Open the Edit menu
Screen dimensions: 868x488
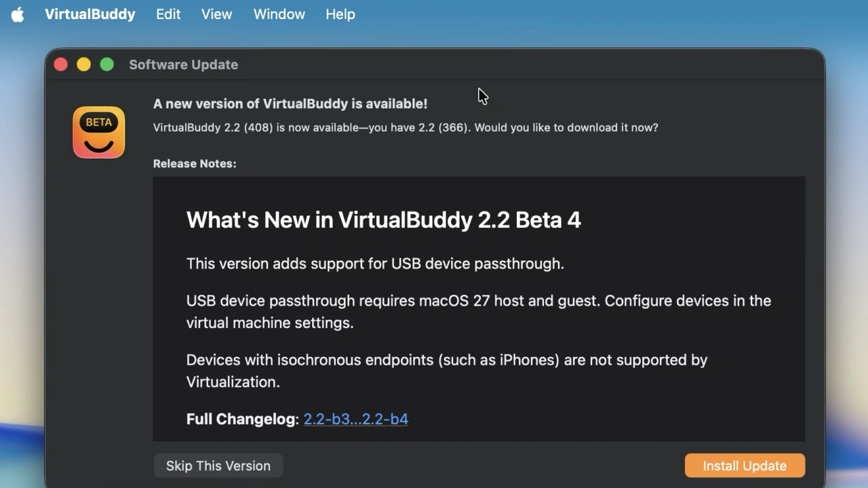[168, 14]
